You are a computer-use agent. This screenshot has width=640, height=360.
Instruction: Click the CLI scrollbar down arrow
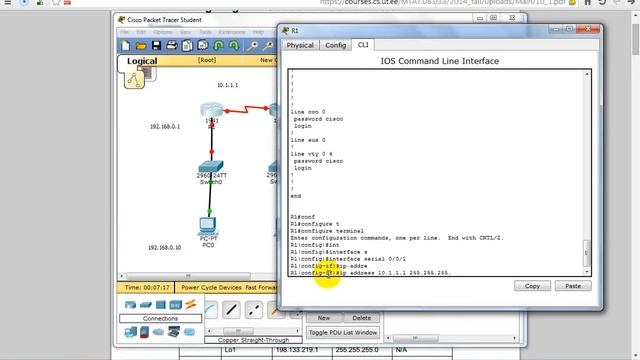coord(587,271)
